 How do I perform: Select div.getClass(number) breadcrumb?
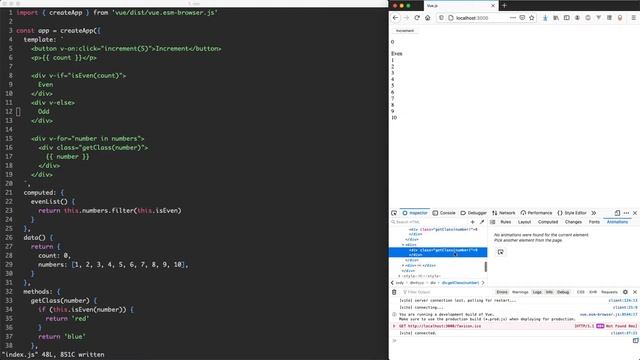point(460,283)
